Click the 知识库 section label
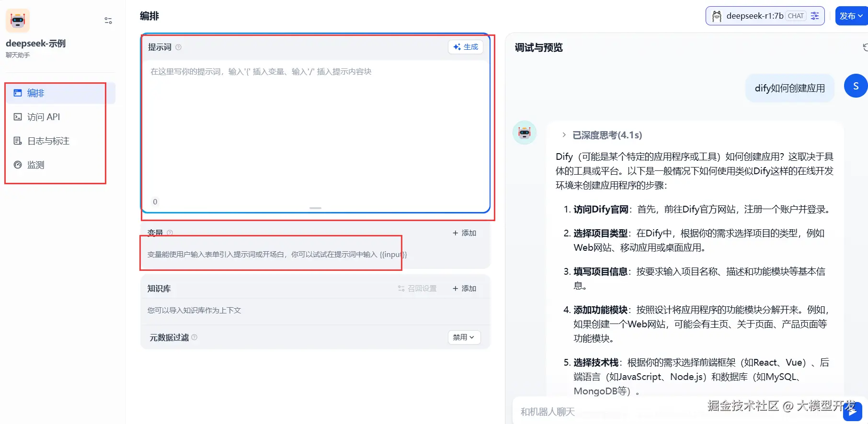Screen dimensions: 868x424 (159, 289)
